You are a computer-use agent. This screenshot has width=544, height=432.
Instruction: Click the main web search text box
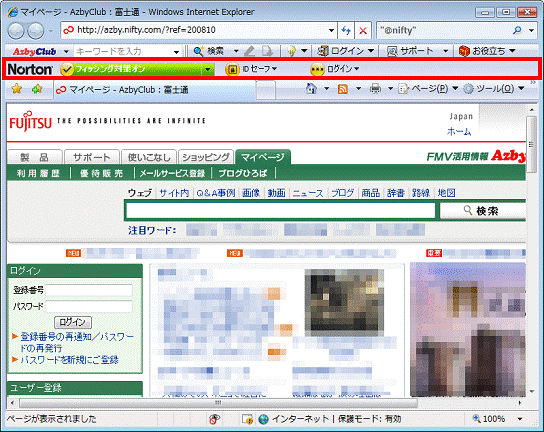tap(281, 211)
